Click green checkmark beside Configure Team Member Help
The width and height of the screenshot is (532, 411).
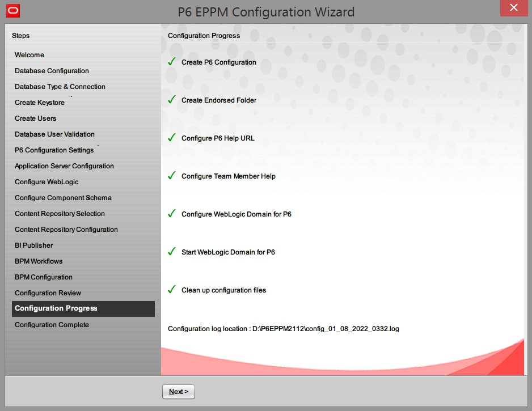[x=172, y=176]
